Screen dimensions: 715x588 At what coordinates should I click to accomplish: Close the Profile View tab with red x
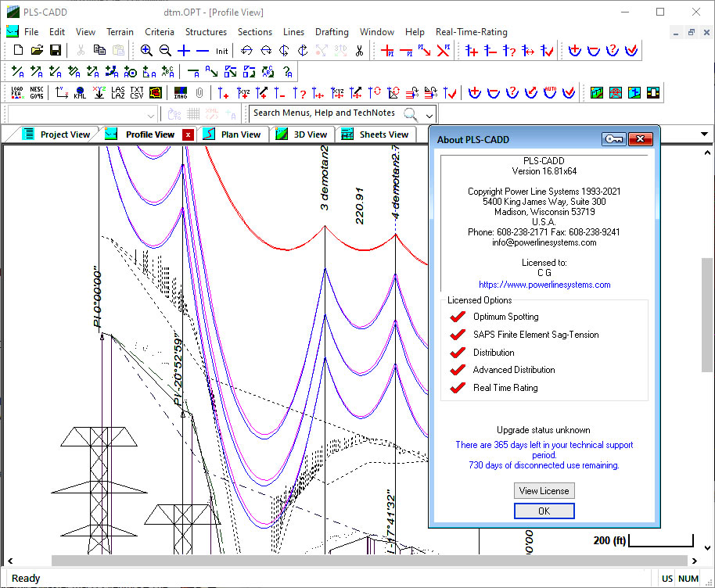188,135
